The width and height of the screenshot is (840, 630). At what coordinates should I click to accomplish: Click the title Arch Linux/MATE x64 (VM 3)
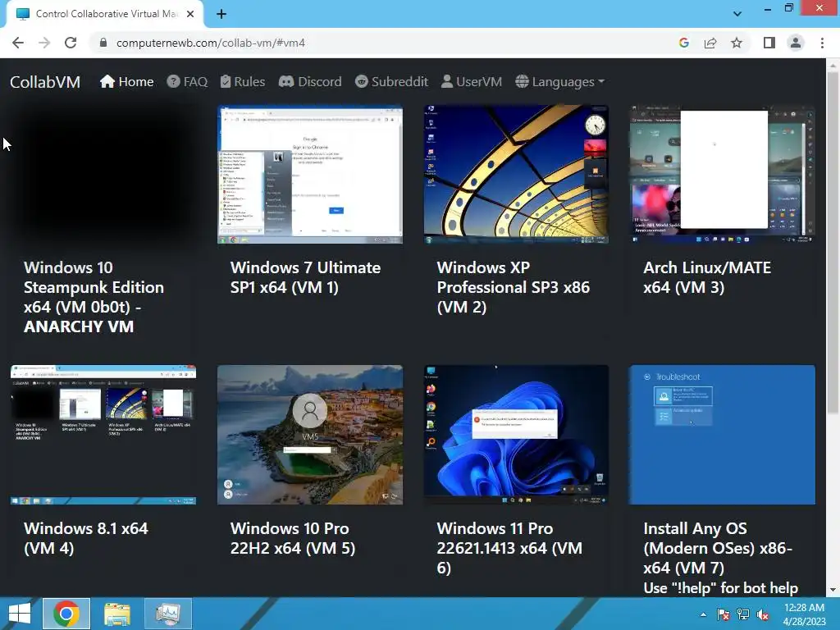coord(707,277)
